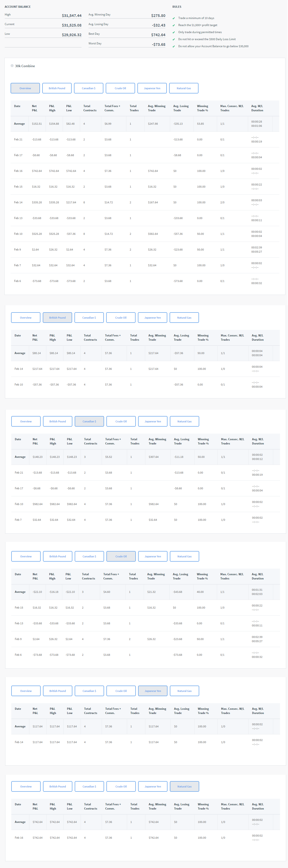Click the 30k Combine label
This screenshot has height=868, width=288.
[x=25, y=66]
